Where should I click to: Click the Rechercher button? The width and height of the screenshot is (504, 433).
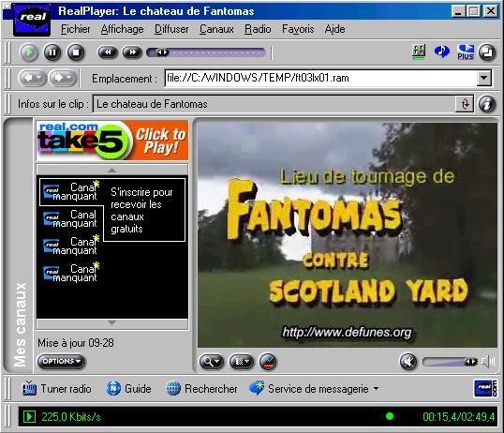click(201, 389)
